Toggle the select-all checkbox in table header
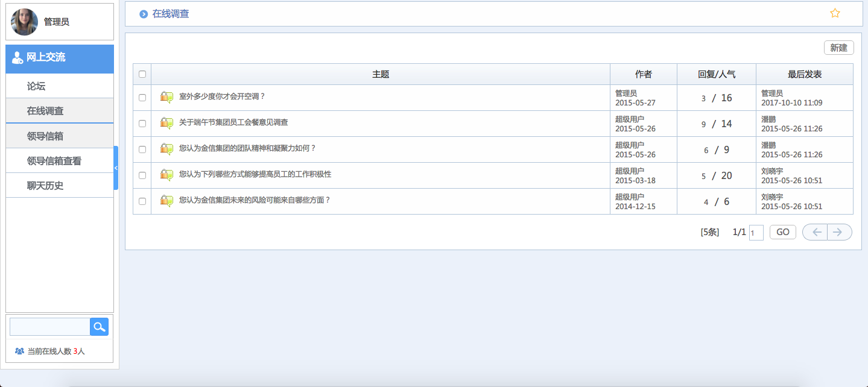The image size is (868, 387). pyautogui.click(x=142, y=74)
